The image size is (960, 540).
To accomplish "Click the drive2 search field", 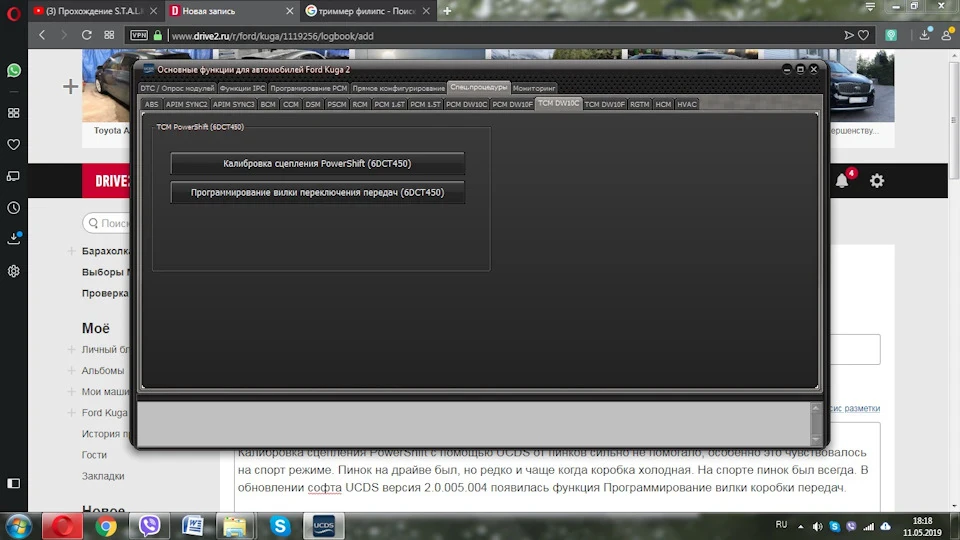I will tap(108, 223).
